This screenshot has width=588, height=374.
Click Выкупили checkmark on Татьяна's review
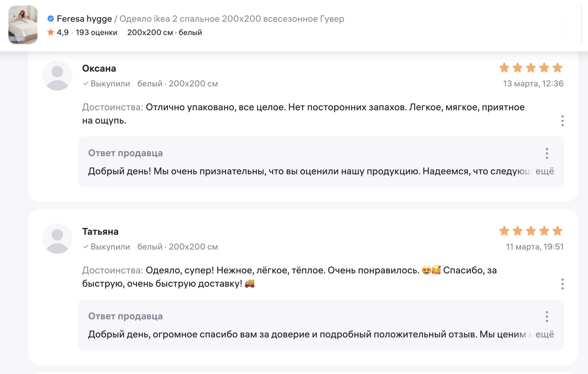pos(86,247)
